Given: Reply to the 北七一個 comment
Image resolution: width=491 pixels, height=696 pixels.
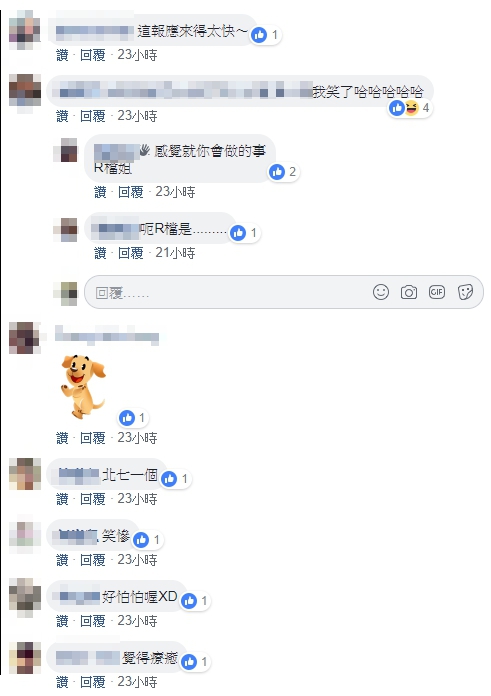Looking at the screenshot, I should [x=92, y=499].
